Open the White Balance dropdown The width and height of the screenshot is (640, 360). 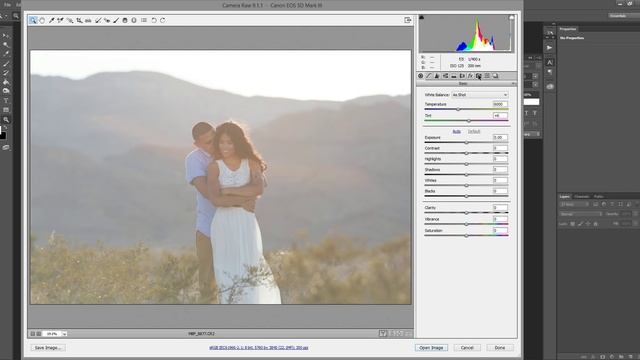pyautogui.click(x=480, y=95)
